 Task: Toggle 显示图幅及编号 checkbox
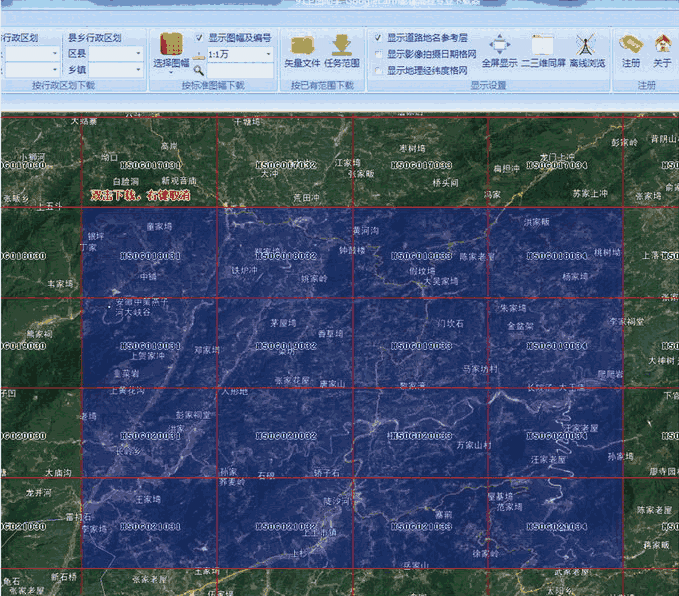[x=199, y=38]
